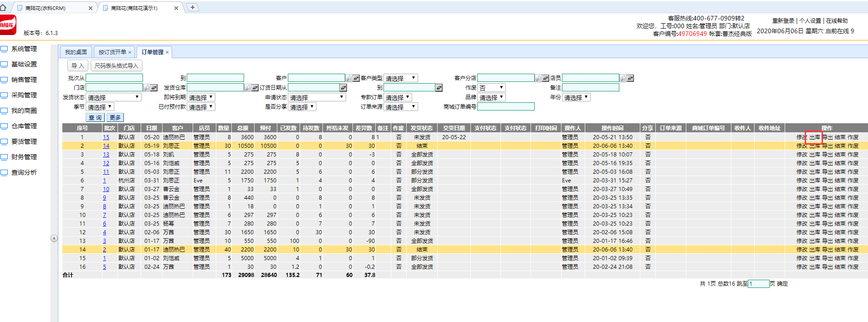This screenshot has height=322, width=868.
Task: Open 销售管理 in the sidebar
Action: tap(24, 80)
